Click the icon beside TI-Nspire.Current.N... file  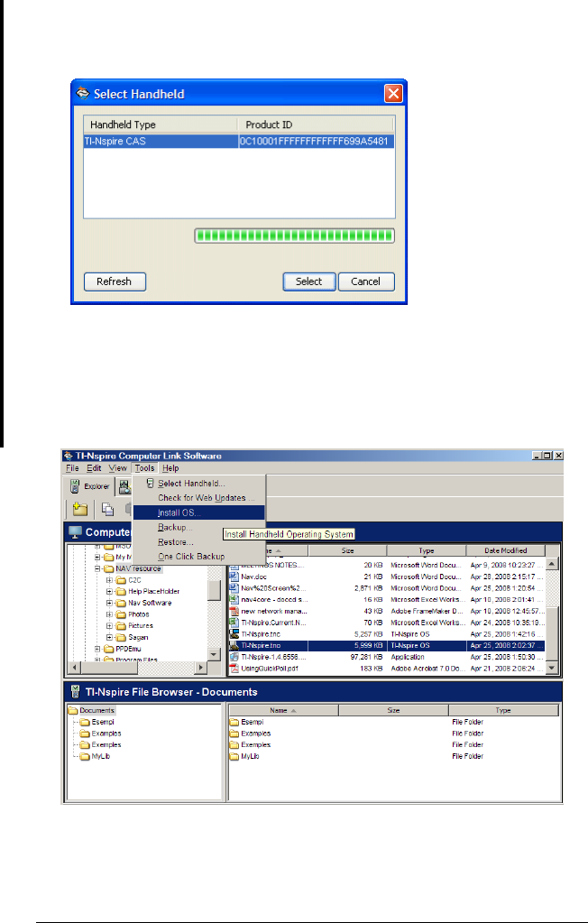pyautogui.click(x=234, y=623)
